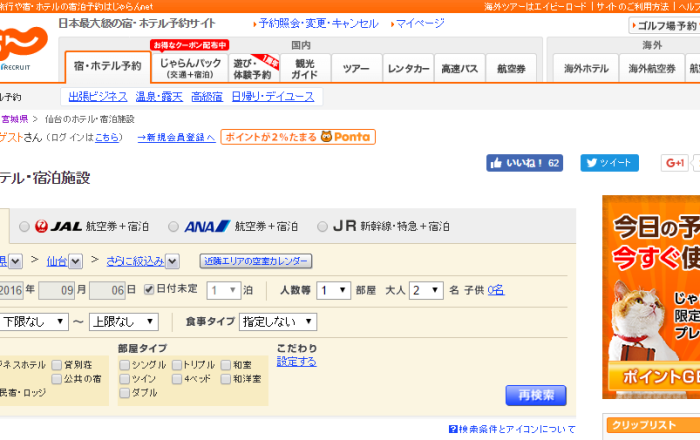Select the じゃらんパック tab
The height and width of the screenshot is (440, 700).
pyautogui.click(x=190, y=68)
